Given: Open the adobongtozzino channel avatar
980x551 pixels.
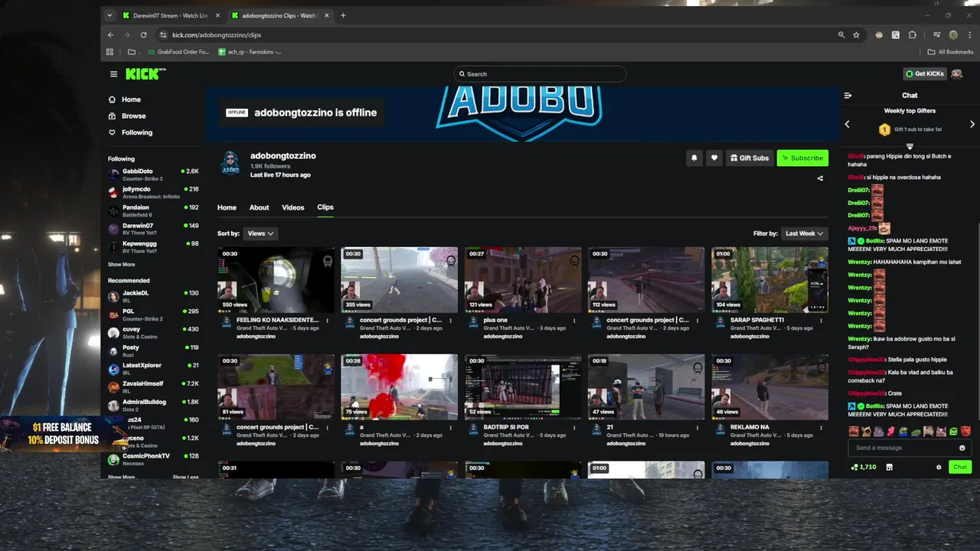Looking at the screenshot, I should (230, 162).
